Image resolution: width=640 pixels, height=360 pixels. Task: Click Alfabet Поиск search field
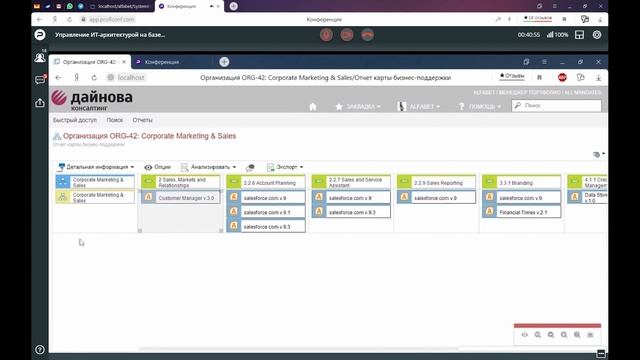point(556,106)
